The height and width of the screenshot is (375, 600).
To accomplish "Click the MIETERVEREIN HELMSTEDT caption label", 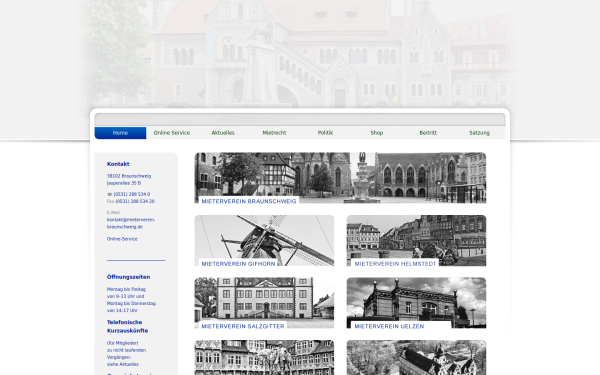I will pos(395,264).
